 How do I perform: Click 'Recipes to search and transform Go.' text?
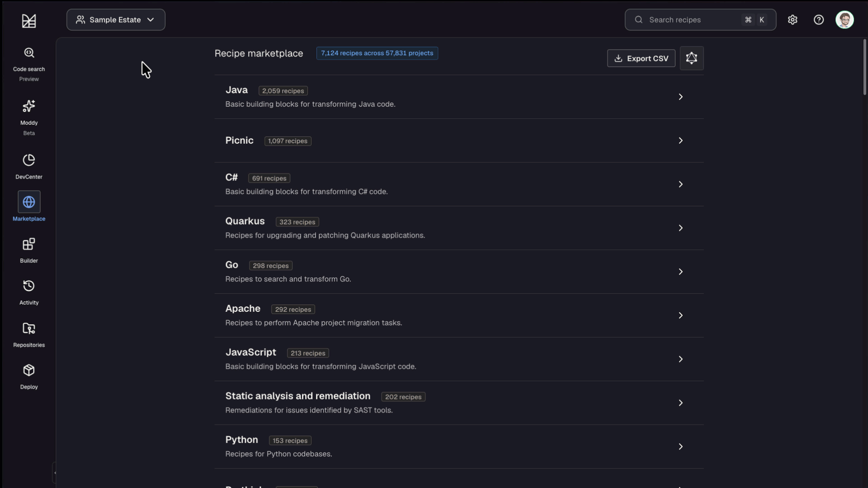(288, 279)
